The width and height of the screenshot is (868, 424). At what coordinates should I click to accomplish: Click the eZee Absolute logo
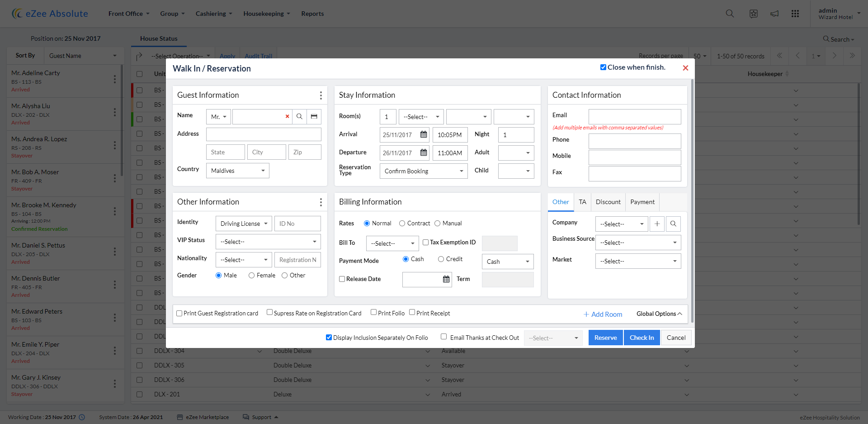[x=50, y=14]
